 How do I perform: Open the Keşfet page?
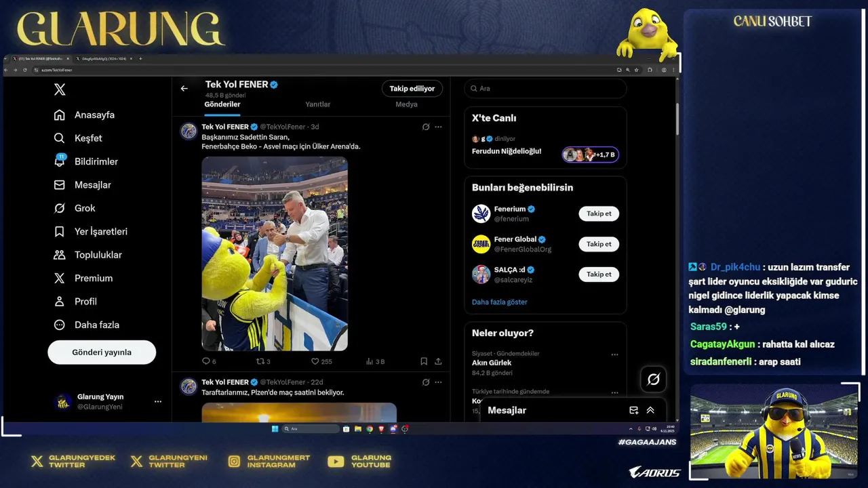(x=78, y=138)
